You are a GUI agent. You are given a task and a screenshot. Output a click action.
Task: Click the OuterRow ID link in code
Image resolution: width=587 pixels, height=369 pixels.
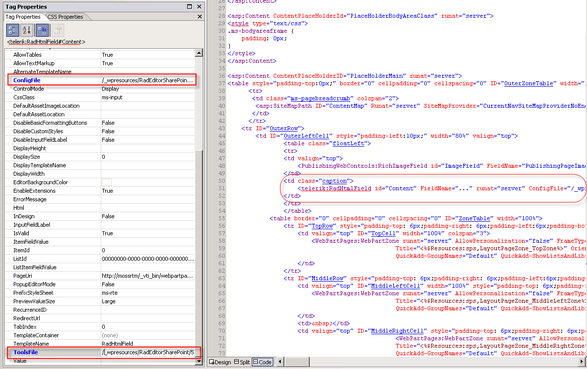tap(284, 128)
